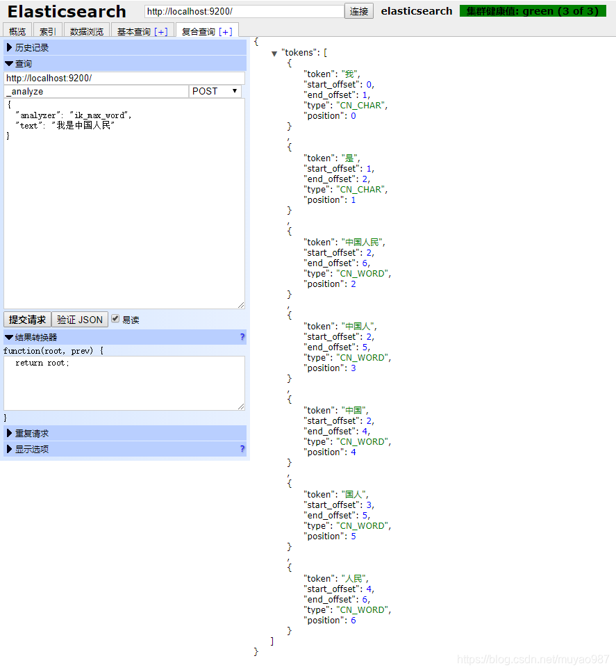This screenshot has height=672, width=616.
Task: Collapse the "tokens" array in results
Action: point(274,54)
